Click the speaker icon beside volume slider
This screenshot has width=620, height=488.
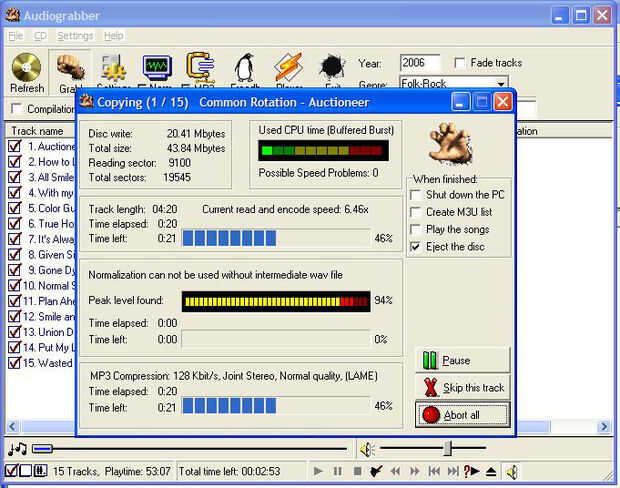tap(367, 449)
